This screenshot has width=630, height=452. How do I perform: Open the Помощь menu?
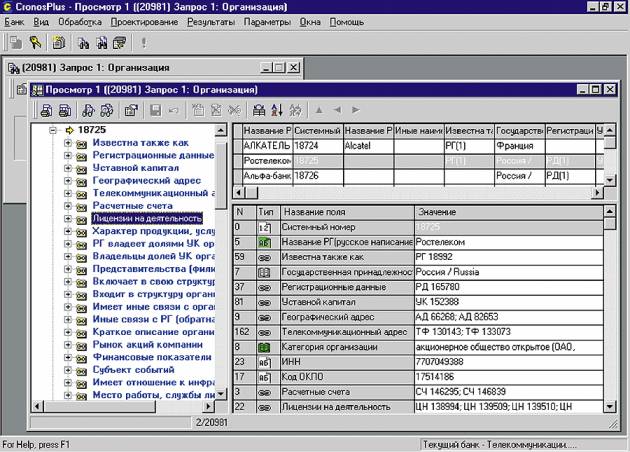pos(347,22)
